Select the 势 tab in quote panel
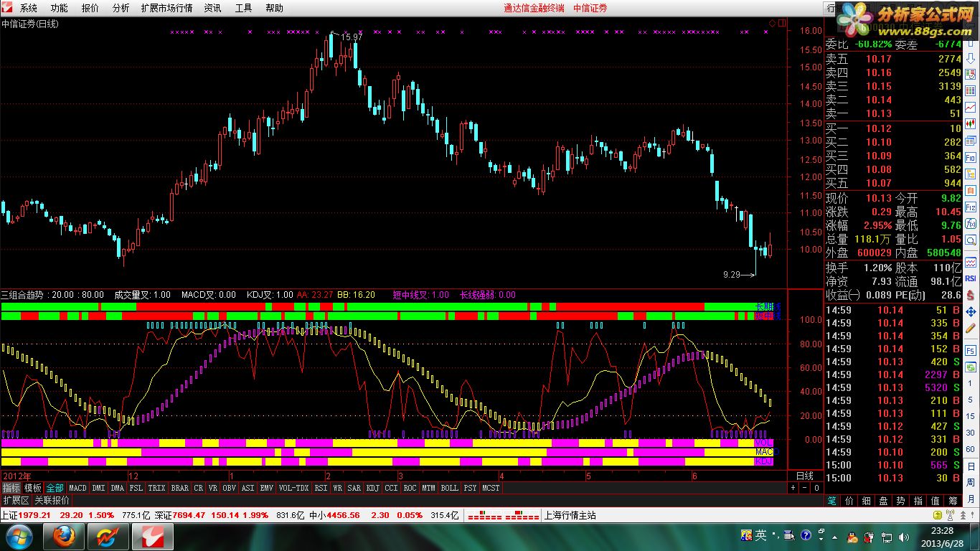 901,501
